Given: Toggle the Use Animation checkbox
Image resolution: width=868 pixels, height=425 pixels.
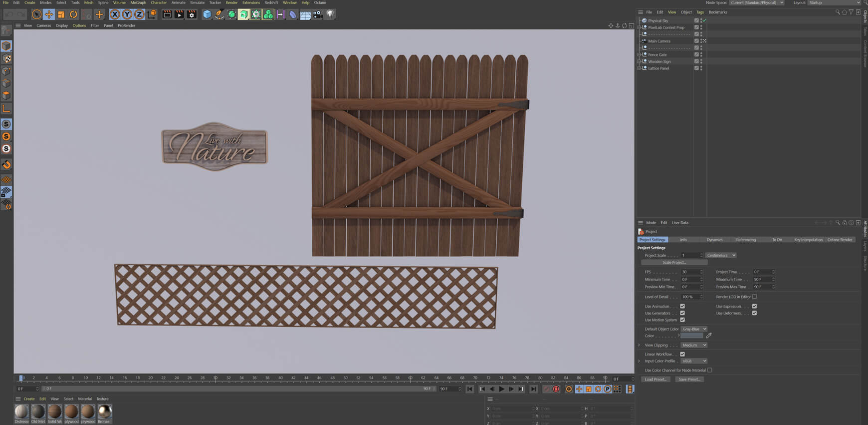Looking at the screenshot, I should click(x=682, y=306).
